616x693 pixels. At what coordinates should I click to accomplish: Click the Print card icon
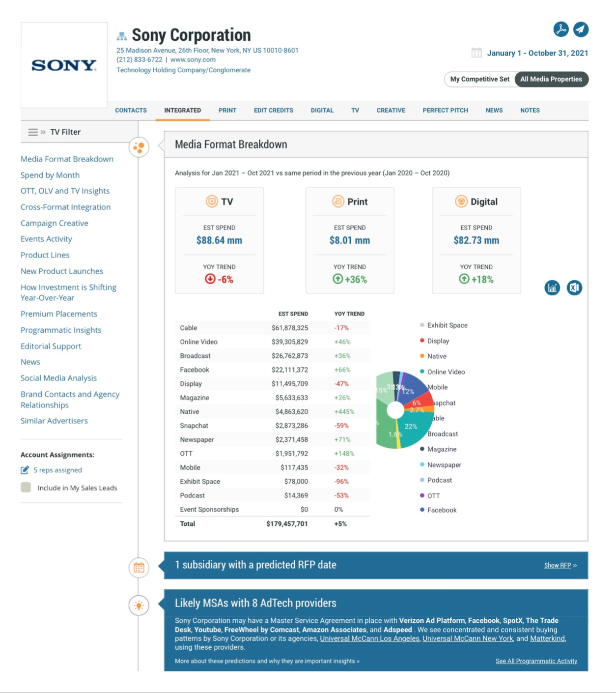338,202
